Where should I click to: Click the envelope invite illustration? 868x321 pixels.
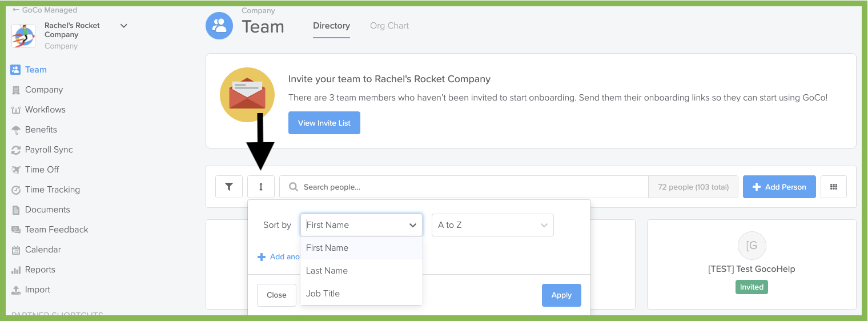click(247, 95)
